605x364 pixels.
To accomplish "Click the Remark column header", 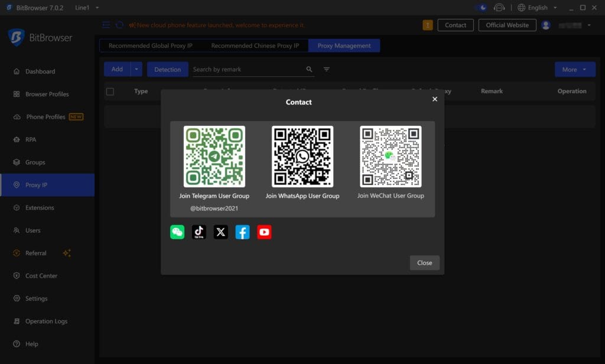I will [492, 91].
